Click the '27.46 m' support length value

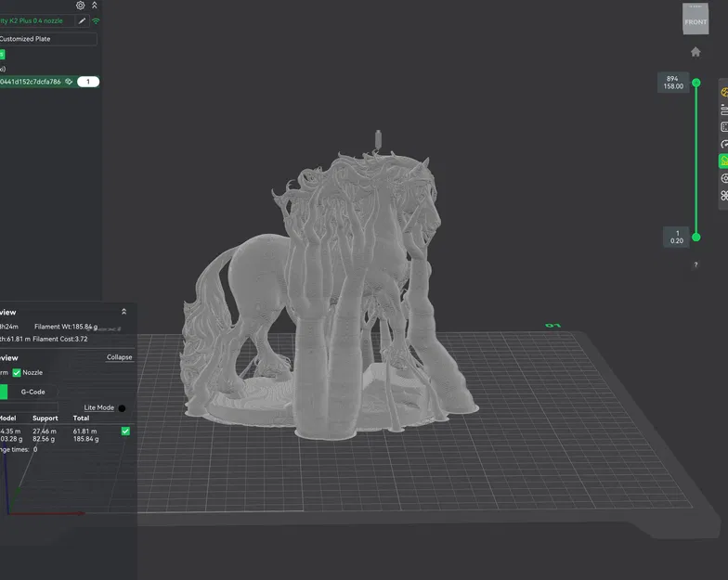tap(45, 431)
